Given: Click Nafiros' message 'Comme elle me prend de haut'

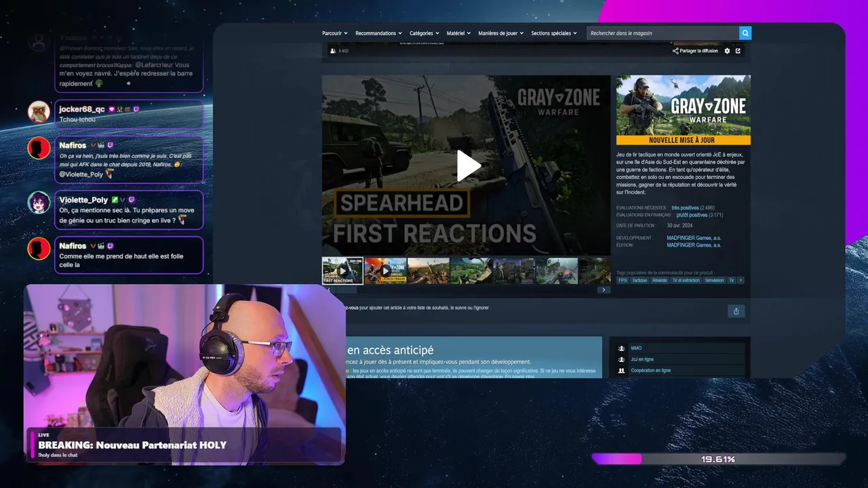Looking at the screenshot, I should pyautogui.click(x=120, y=261).
